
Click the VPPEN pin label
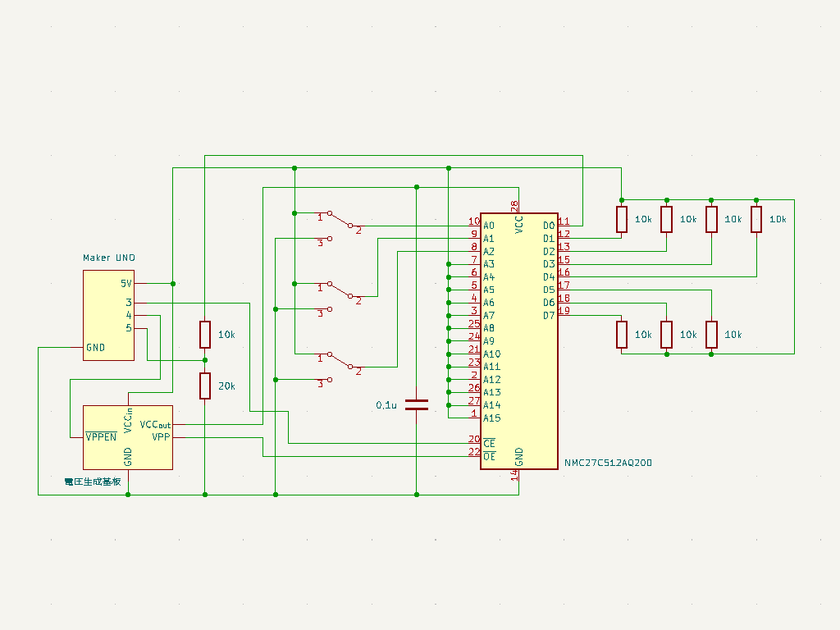pos(101,437)
